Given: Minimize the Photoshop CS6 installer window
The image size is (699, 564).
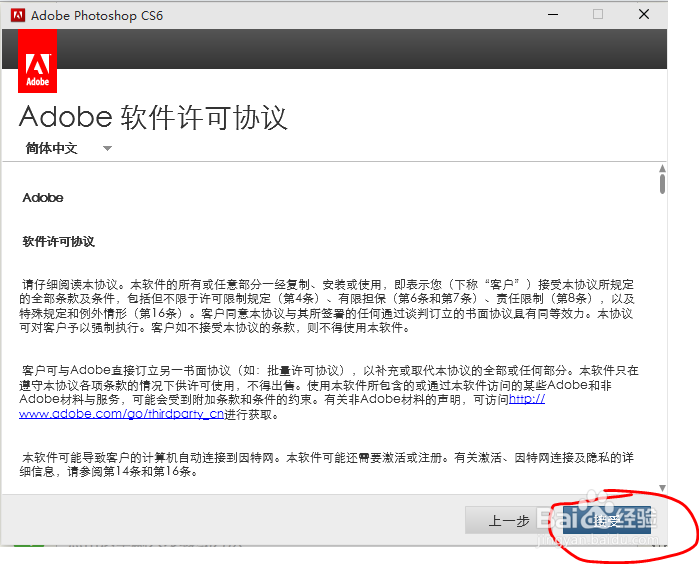Looking at the screenshot, I should tap(553, 15).
